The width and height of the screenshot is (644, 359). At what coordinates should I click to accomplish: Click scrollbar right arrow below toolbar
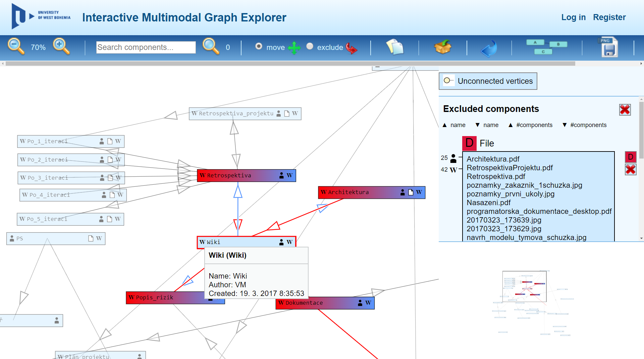coord(641,63)
